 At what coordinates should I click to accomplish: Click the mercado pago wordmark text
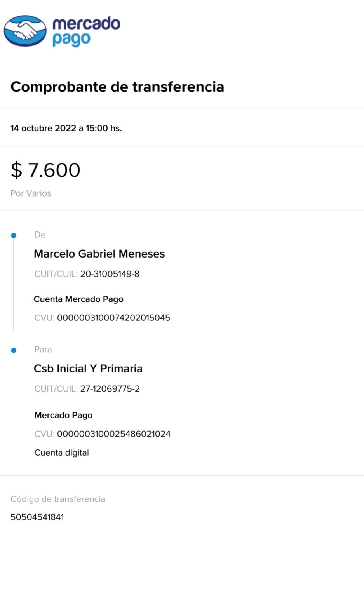tap(86, 31)
